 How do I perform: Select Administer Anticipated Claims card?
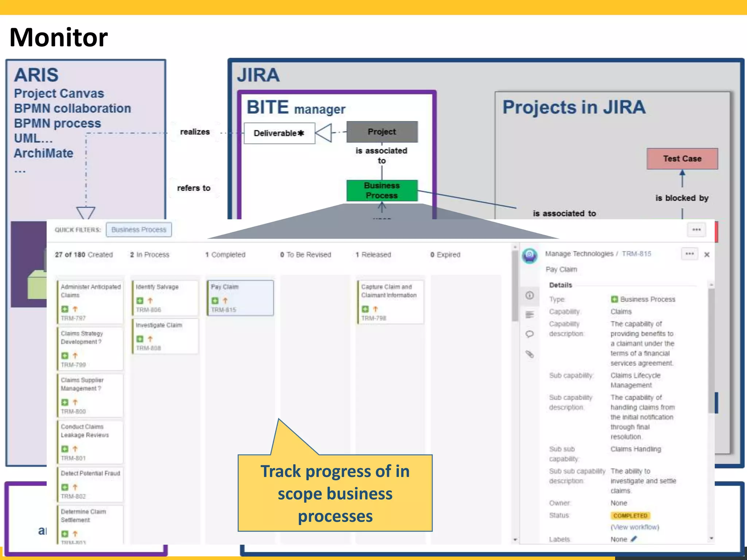tap(90, 302)
